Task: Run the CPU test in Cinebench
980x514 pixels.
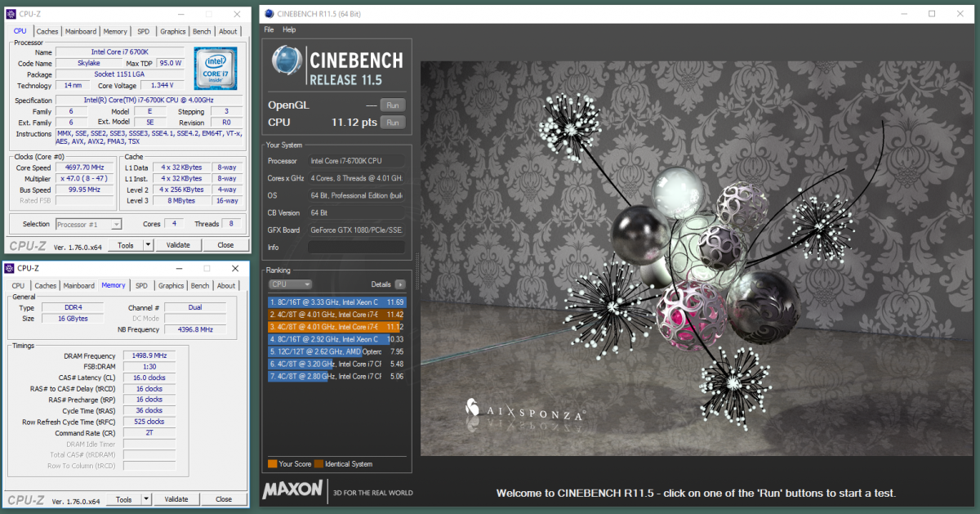Action: click(x=392, y=123)
